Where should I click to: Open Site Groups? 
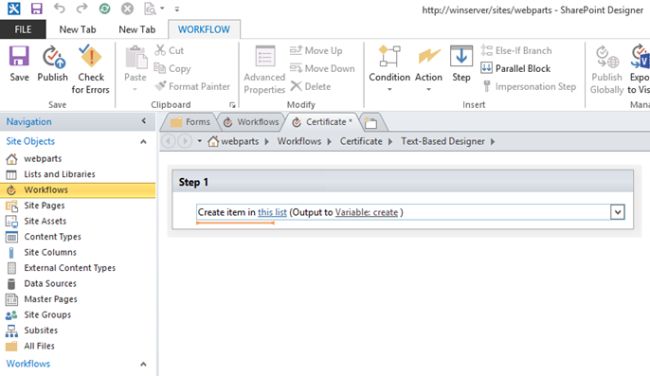(39, 315)
